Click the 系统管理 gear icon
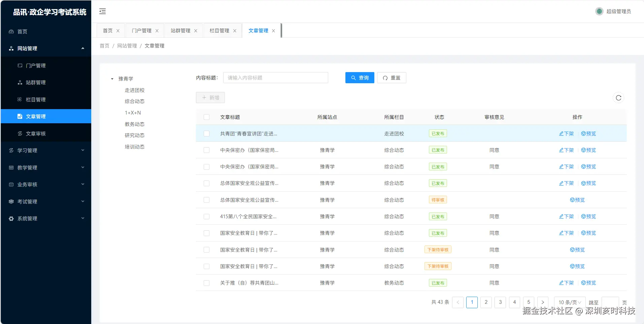Viewport: 644px width, 324px height. click(x=11, y=219)
